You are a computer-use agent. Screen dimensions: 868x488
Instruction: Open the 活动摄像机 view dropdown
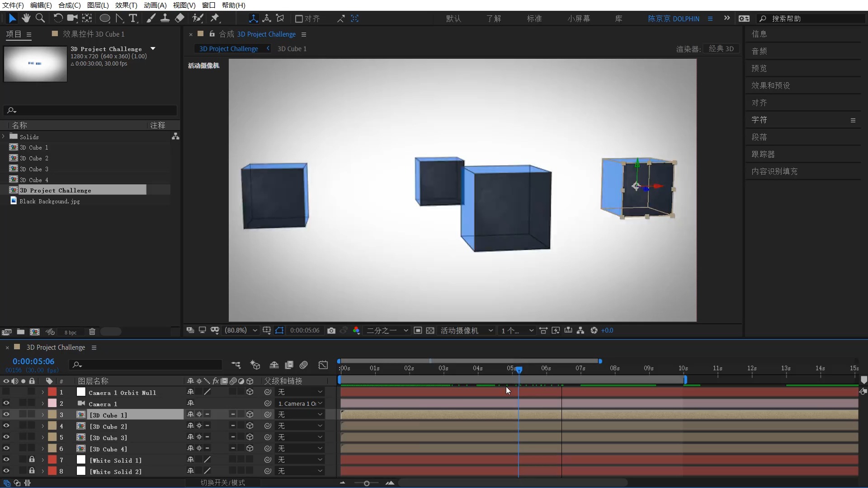pos(467,331)
